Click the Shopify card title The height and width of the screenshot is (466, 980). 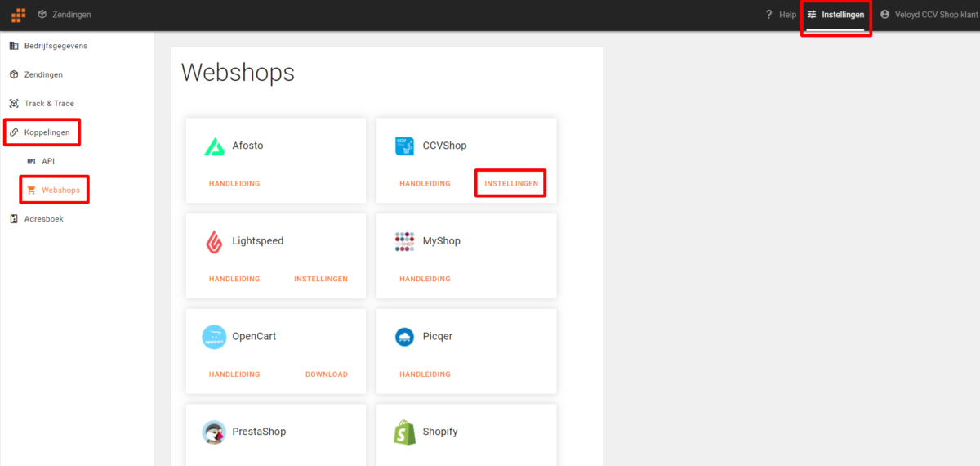pos(442,432)
